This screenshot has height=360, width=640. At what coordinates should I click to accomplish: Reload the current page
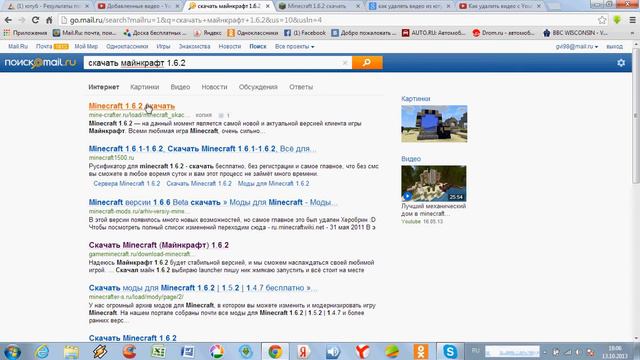tap(36, 20)
